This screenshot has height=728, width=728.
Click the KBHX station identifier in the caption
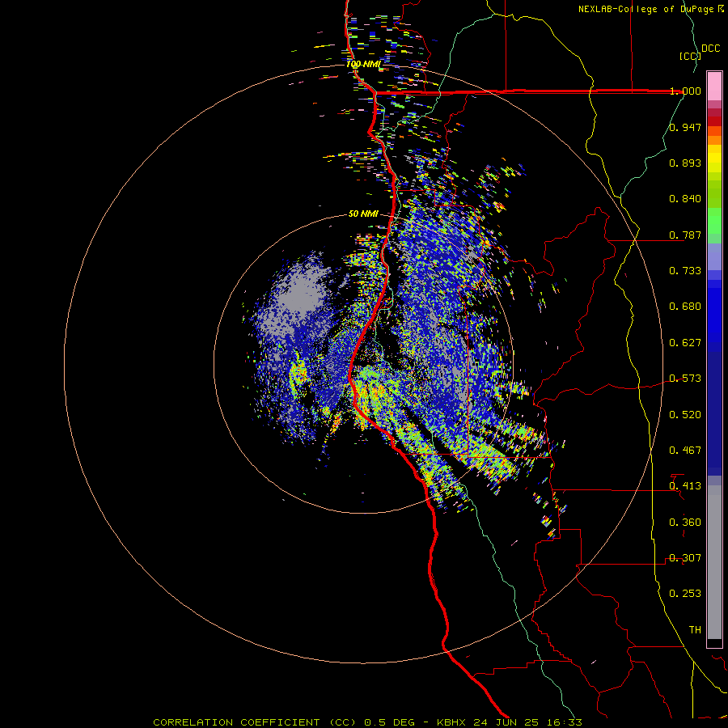click(x=451, y=722)
